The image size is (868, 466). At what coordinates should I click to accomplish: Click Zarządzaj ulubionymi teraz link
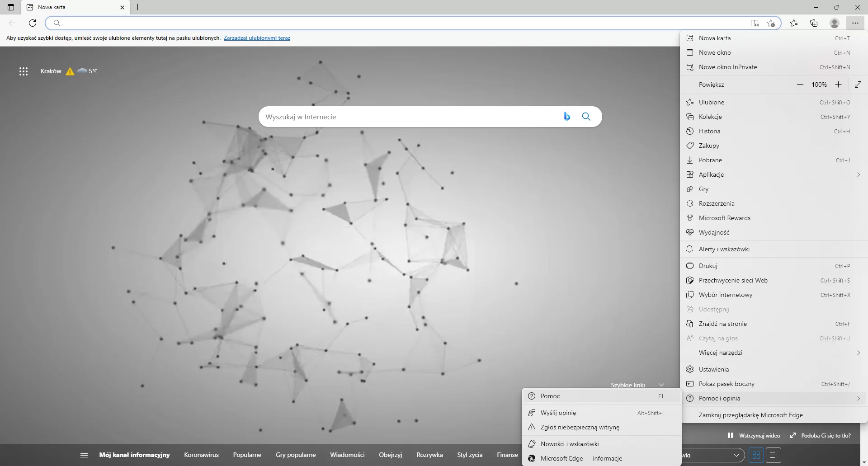257,38
